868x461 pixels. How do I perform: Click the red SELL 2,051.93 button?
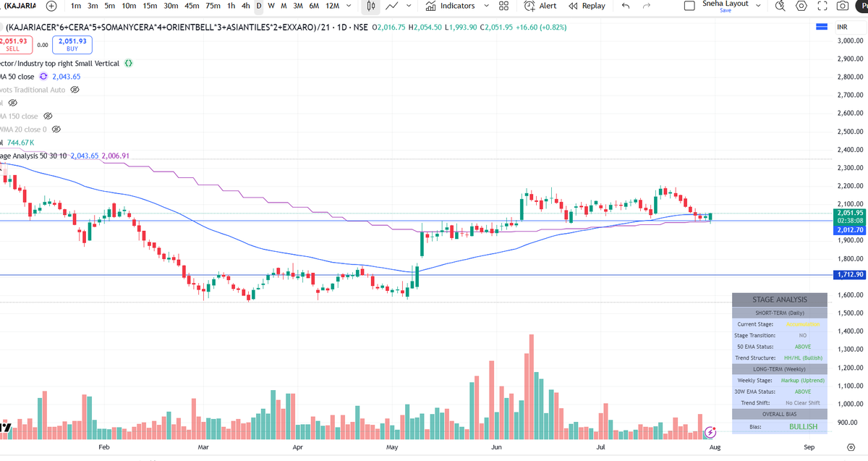[14, 45]
